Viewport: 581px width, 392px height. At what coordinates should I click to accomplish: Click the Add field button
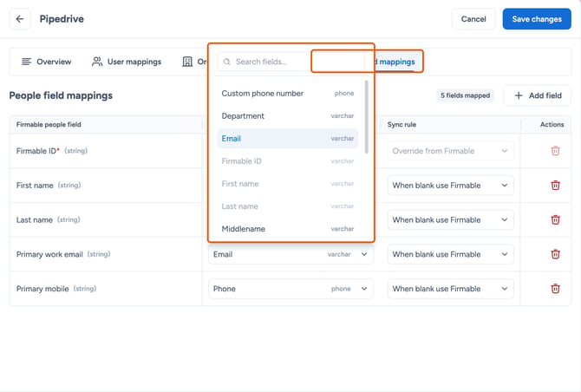[538, 95]
